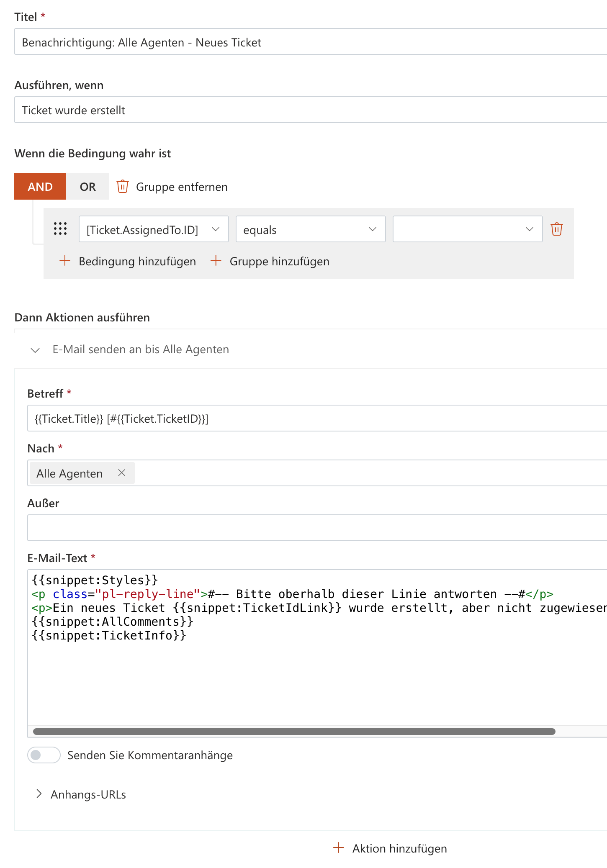607x868 pixels.
Task: Expand the Anhangs-URLs section
Action: (39, 794)
